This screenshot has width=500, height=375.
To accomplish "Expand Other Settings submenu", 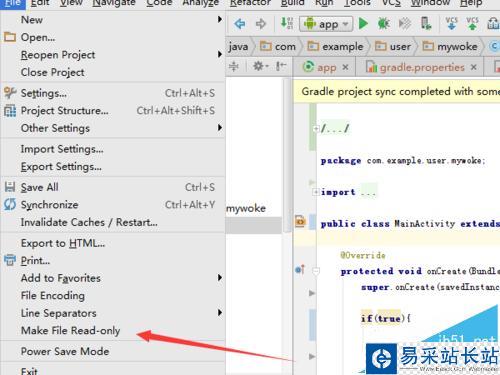I will click(113, 128).
